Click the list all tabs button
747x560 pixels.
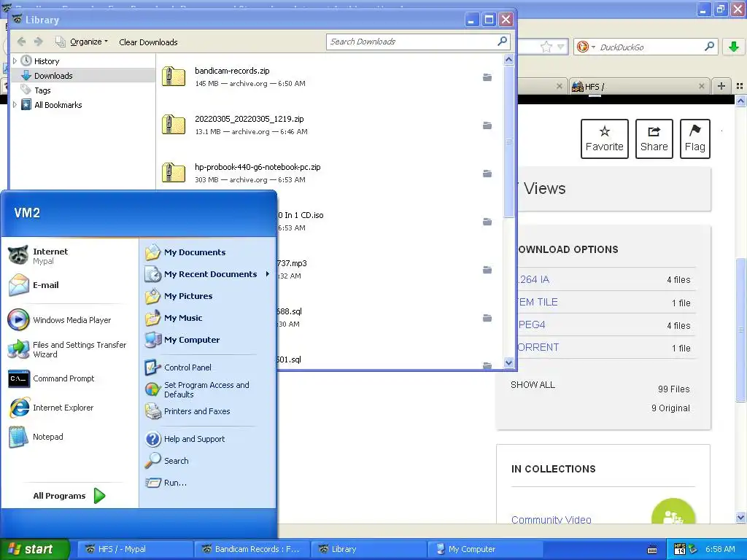tap(740, 86)
